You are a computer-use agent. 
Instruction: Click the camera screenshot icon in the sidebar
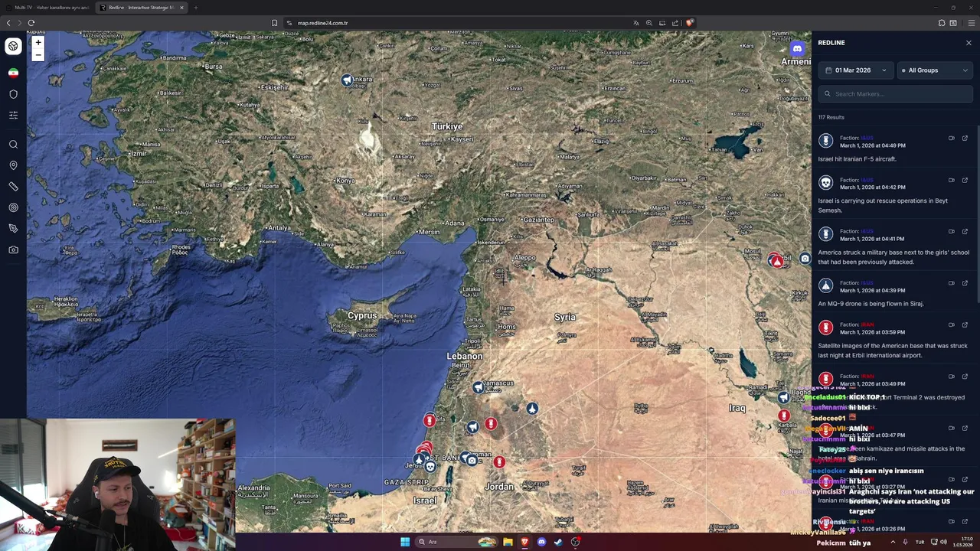point(13,249)
